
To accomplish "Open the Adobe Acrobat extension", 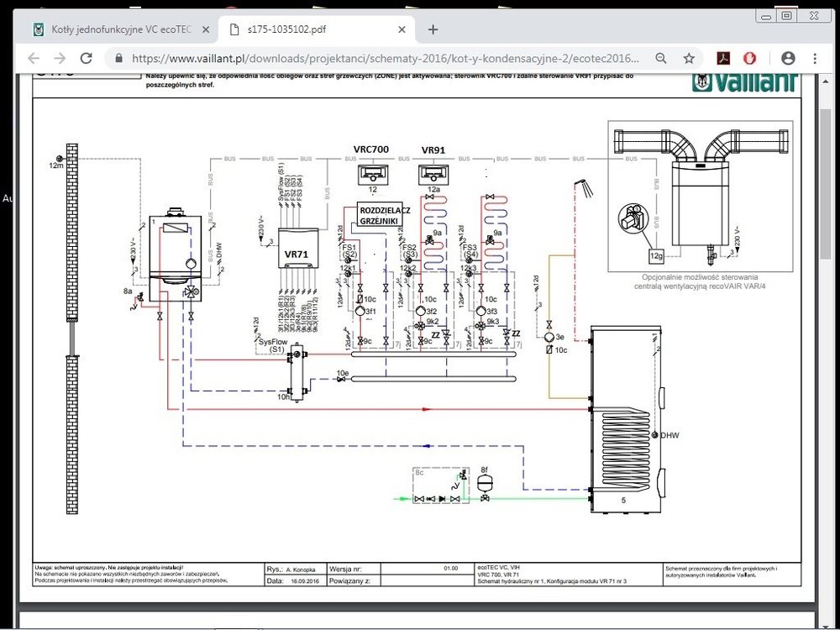I will click(722, 59).
